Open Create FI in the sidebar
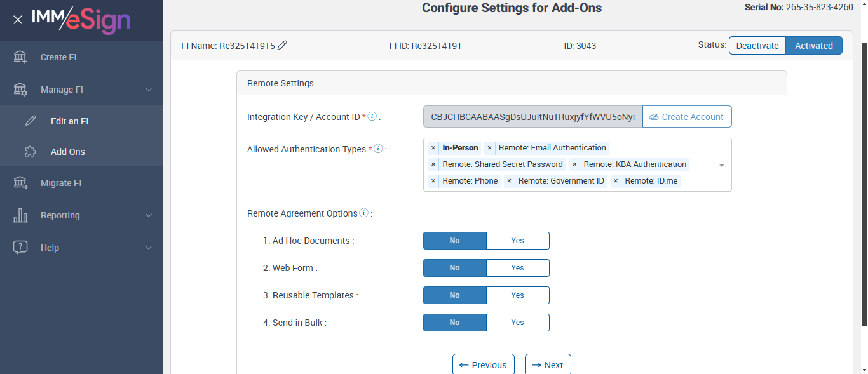This screenshot has width=868, height=374. (58, 57)
